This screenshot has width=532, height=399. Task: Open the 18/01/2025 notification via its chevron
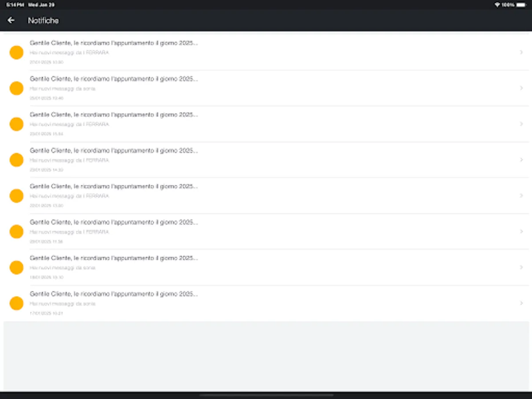click(521, 267)
